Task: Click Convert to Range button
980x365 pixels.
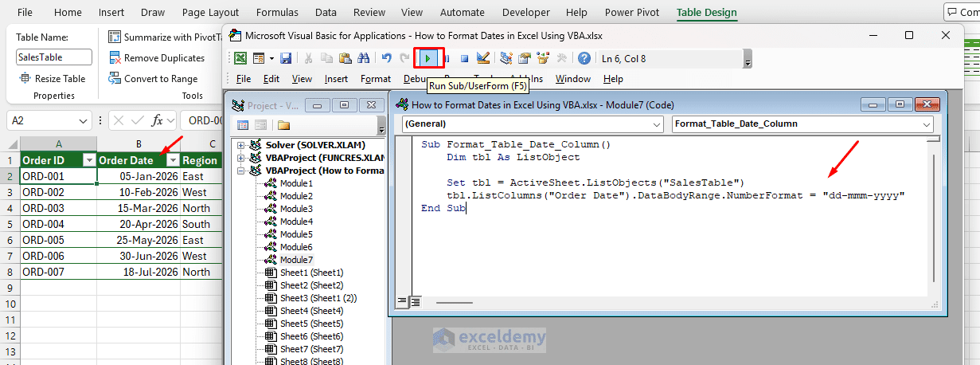Action: 153,79
